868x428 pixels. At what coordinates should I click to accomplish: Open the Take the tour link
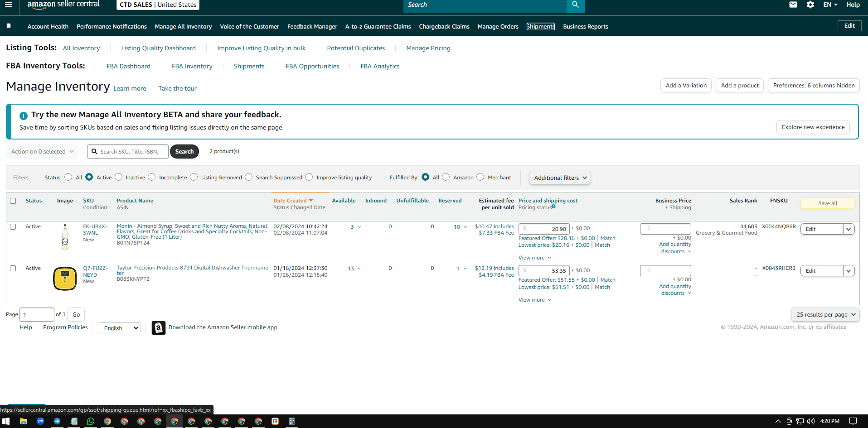tap(177, 88)
